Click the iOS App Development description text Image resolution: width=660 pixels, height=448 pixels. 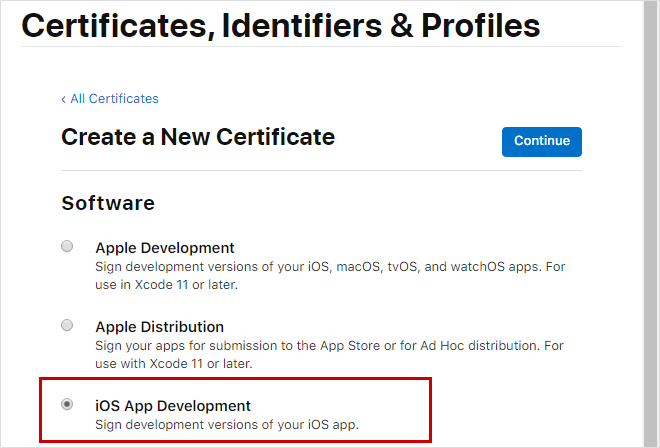pyautogui.click(x=226, y=425)
